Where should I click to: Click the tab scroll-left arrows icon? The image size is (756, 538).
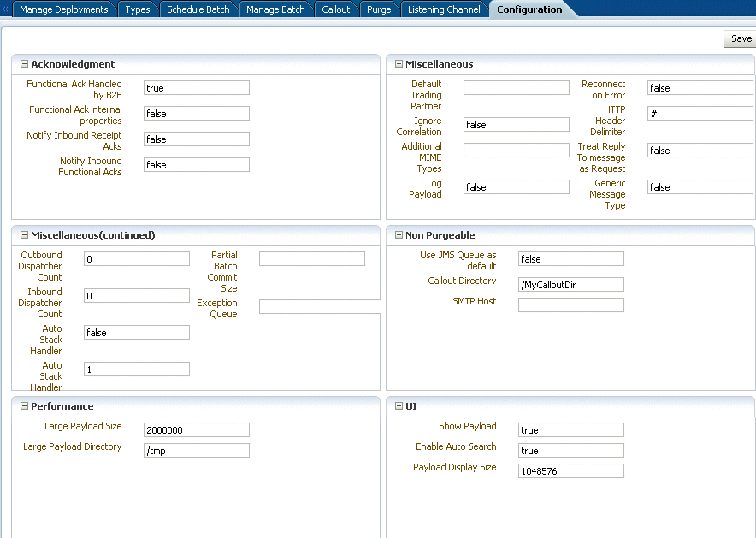5,9
